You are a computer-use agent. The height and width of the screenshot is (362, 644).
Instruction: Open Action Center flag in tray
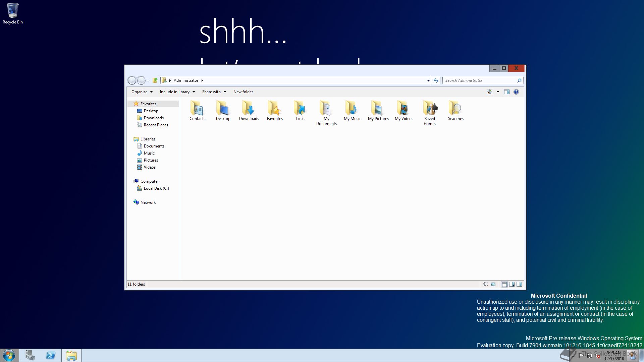(581, 356)
